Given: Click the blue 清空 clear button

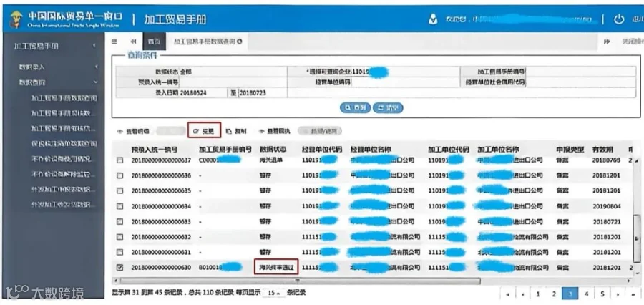Looking at the screenshot, I should (388, 107).
